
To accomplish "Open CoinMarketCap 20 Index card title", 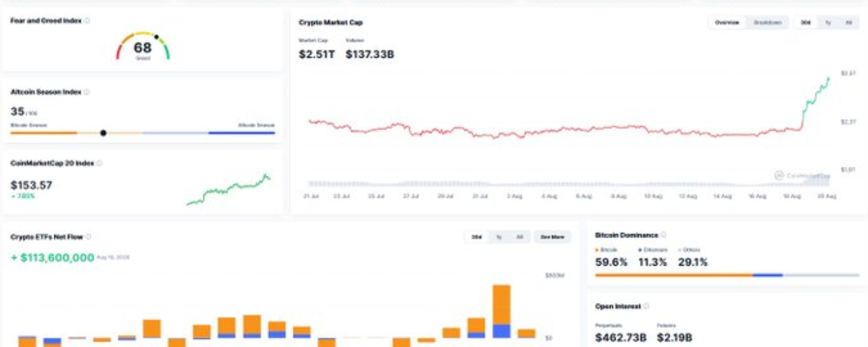I will tap(52, 163).
